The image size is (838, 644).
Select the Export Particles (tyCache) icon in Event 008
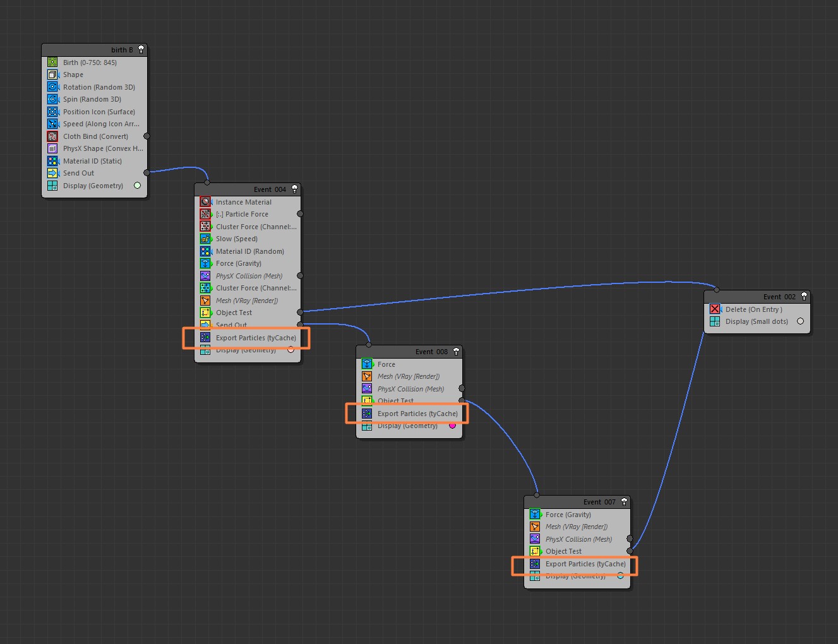pyautogui.click(x=367, y=414)
